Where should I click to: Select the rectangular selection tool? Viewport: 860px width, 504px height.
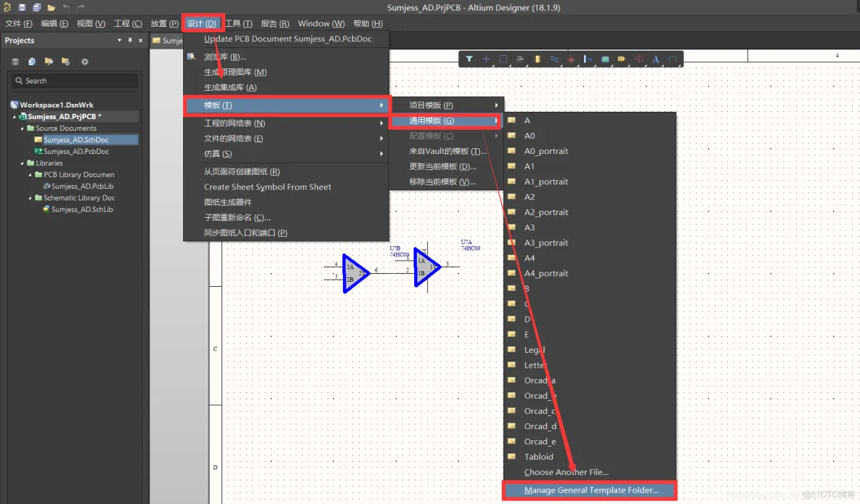click(x=503, y=59)
